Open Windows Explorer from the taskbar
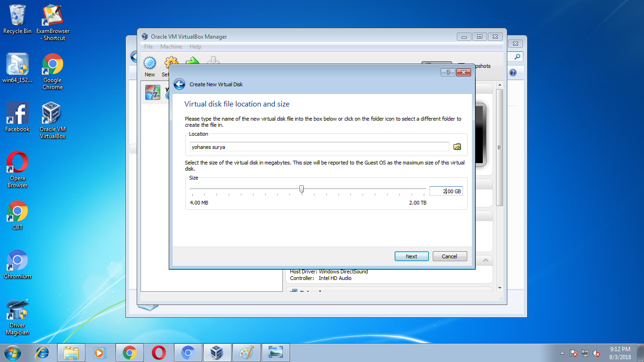The height and width of the screenshot is (362, 644). tap(71, 353)
